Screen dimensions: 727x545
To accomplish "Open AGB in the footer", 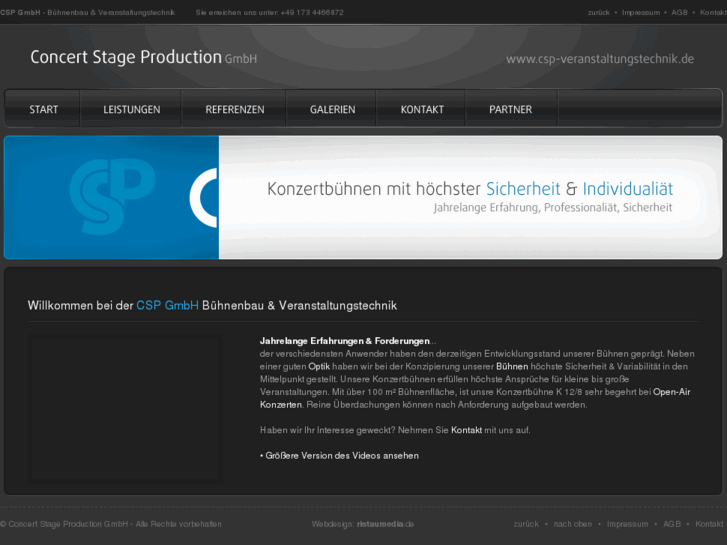I will pos(672,524).
